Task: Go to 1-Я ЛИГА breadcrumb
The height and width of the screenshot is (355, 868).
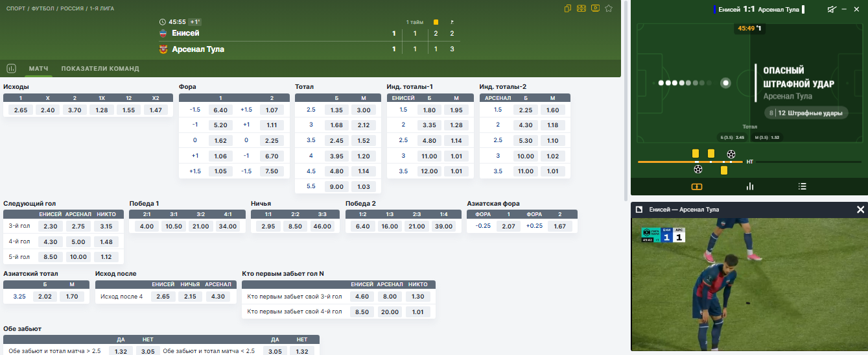Action: (102, 8)
